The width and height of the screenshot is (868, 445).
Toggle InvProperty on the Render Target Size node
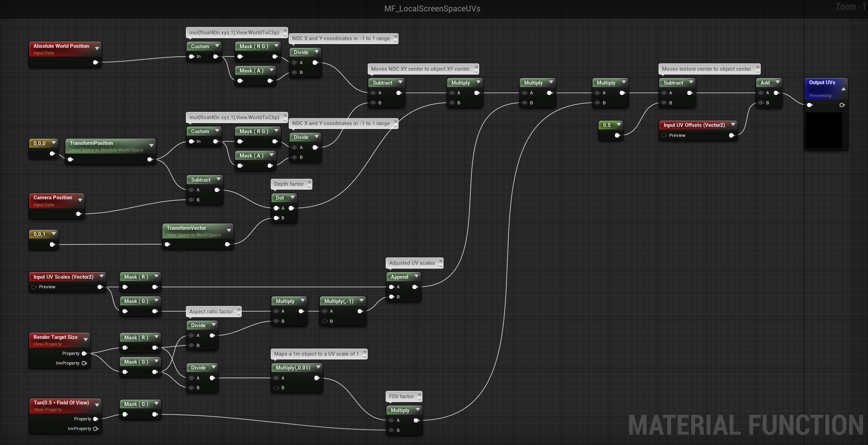(x=85, y=363)
